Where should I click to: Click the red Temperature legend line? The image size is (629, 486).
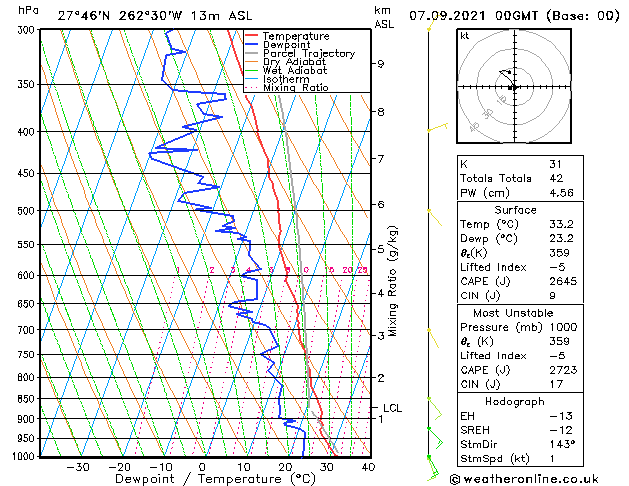point(251,36)
